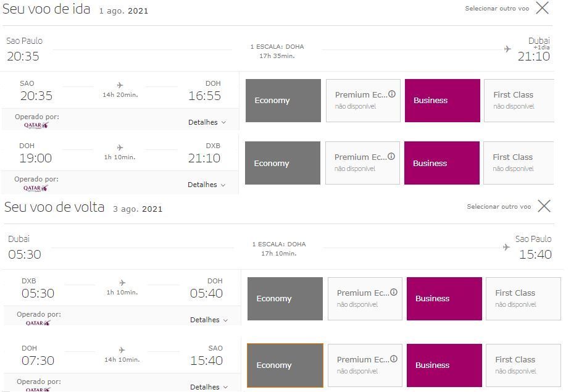The height and width of the screenshot is (392, 579).
Task: Select Business for the DXB to DOH flight
Action: pos(444,299)
